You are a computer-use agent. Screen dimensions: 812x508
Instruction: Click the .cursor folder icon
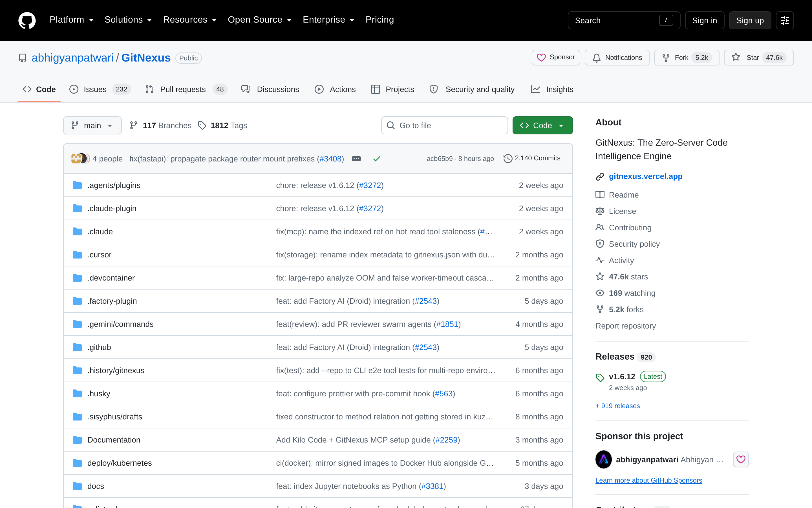click(77, 255)
